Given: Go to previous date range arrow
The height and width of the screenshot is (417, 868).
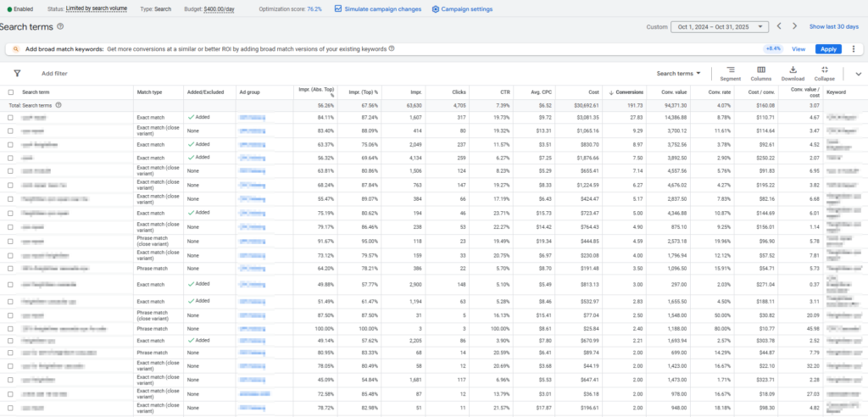Looking at the screenshot, I should tap(780, 27).
